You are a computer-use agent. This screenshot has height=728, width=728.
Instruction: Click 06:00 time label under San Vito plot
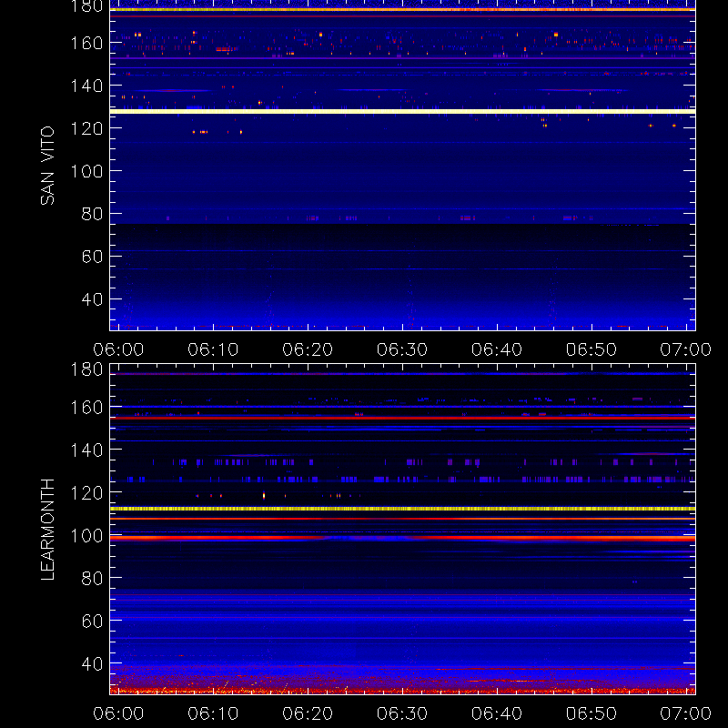[118, 349]
